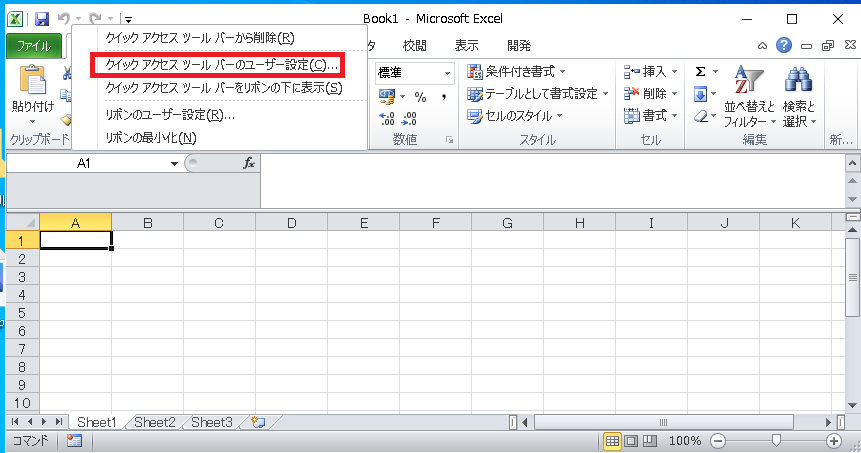The height and width of the screenshot is (453, 861).
Task: Collapse the formula bar with the up chevron
Action: [852, 163]
